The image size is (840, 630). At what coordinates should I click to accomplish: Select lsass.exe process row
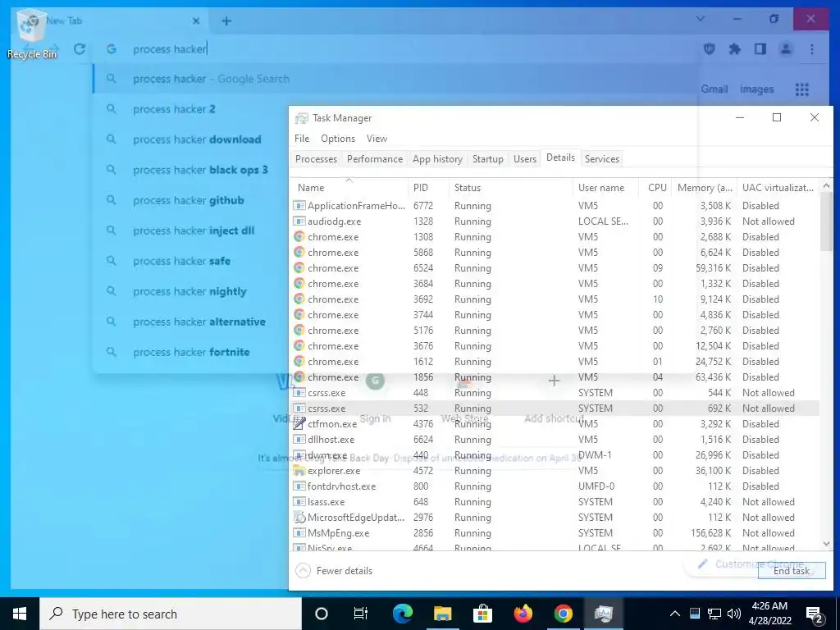(555, 502)
